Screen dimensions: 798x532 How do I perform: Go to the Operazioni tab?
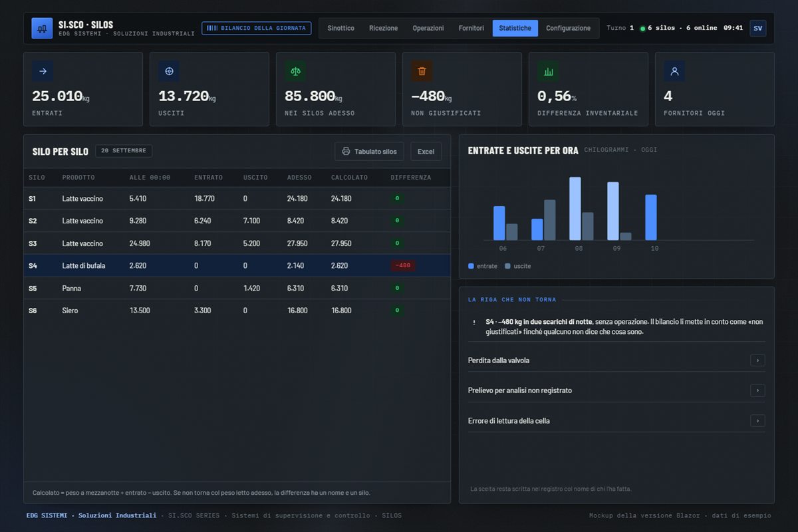tap(428, 29)
